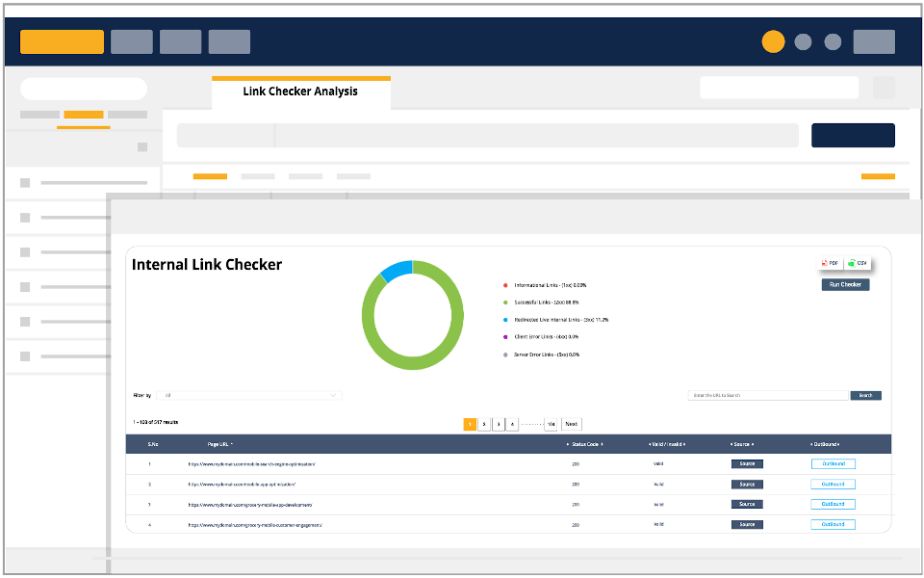Sort by the Page URL column header
Viewport: 924px width, 578px height.
pos(219,444)
